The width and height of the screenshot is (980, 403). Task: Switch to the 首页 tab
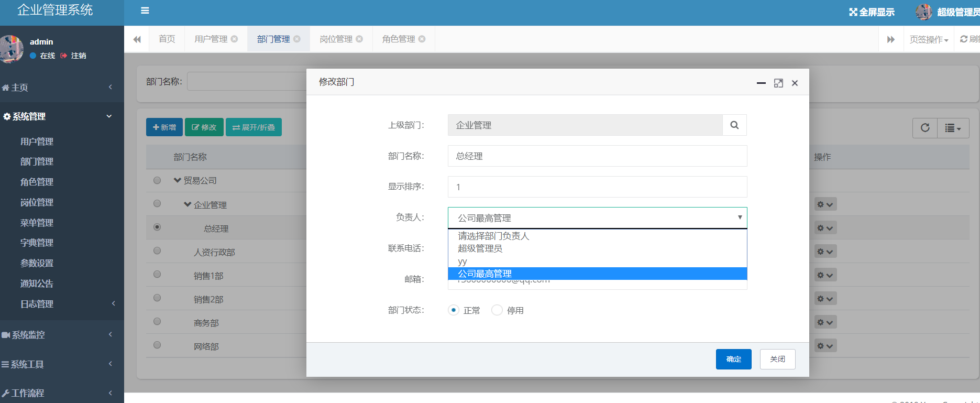click(x=167, y=39)
